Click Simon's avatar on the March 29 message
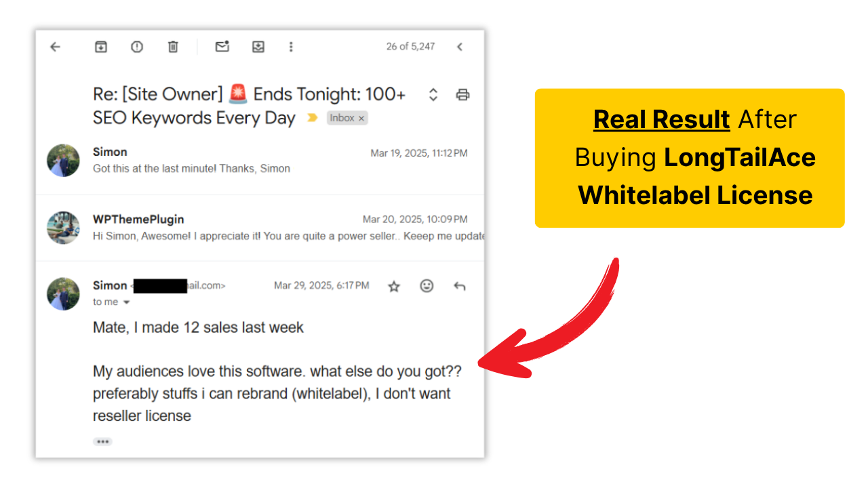The image size is (868, 488). click(63, 293)
